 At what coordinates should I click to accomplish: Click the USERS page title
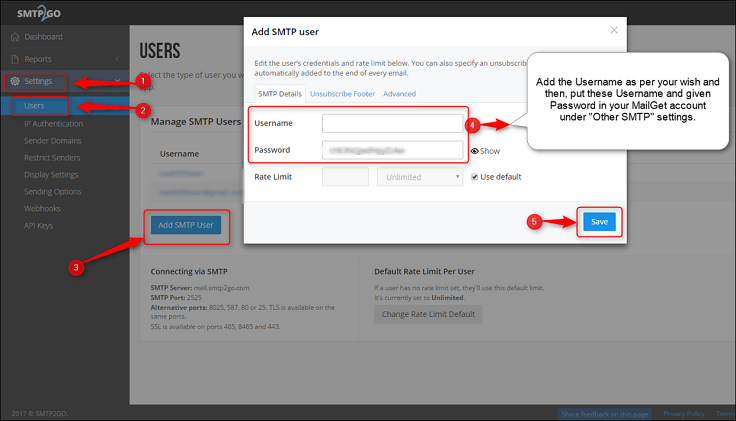tap(160, 51)
